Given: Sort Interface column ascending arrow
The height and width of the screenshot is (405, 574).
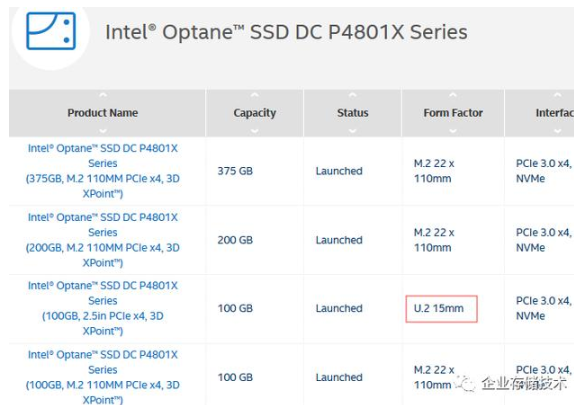Looking at the screenshot, I should coord(558,95).
